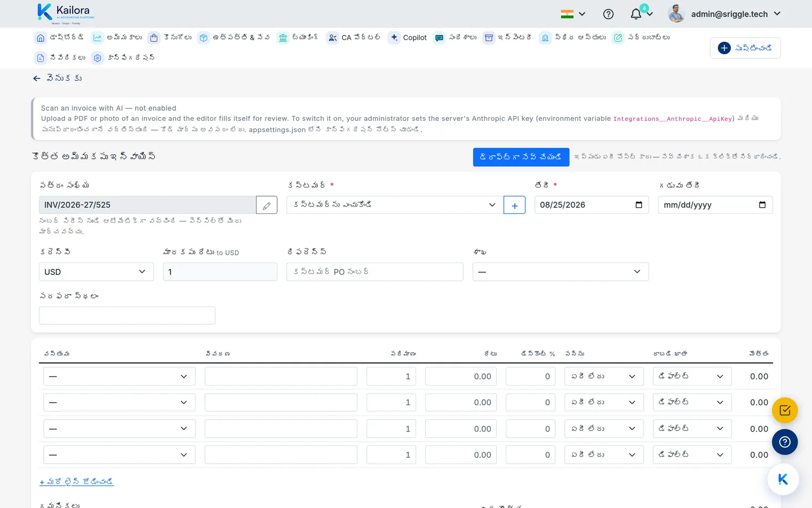The image size is (812, 508).
Task: Add new customer with plus button
Action: pyautogui.click(x=514, y=205)
